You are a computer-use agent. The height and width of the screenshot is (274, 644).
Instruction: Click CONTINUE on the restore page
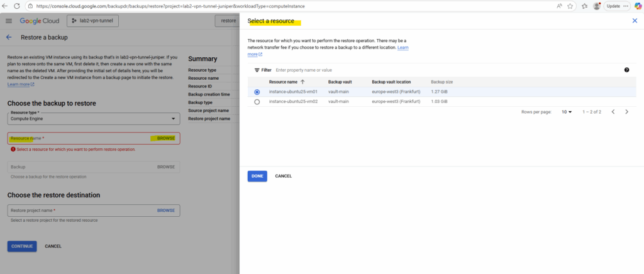pyautogui.click(x=22, y=246)
